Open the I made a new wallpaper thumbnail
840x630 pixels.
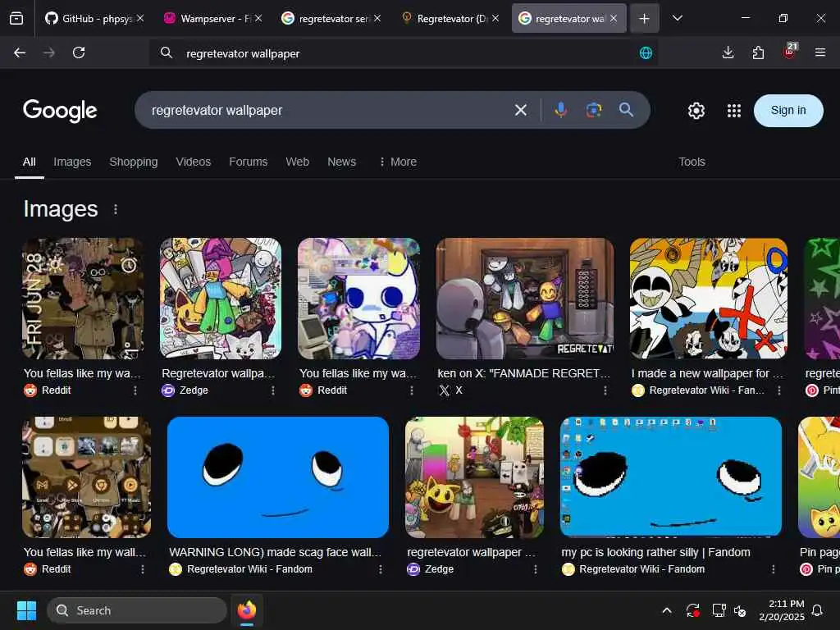[x=709, y=299]
